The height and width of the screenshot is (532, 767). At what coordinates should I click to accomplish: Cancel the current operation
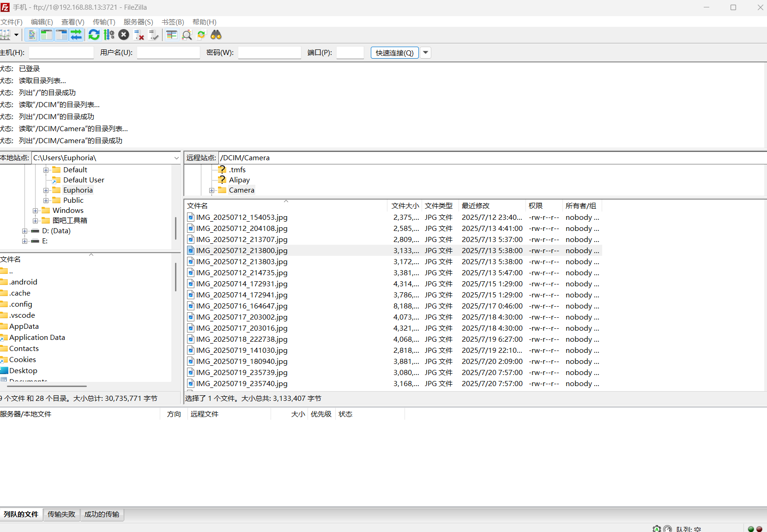(x=124, y=35)
